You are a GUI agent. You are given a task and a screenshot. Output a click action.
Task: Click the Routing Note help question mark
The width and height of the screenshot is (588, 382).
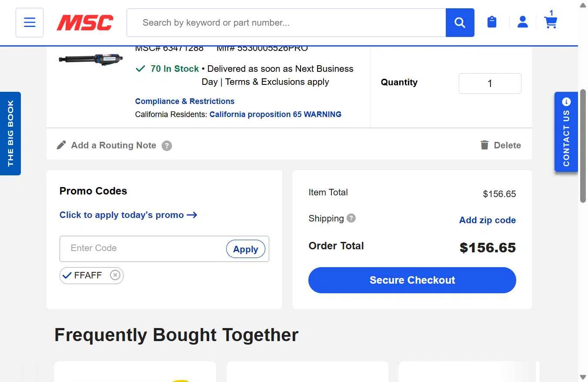pos(167,146)
